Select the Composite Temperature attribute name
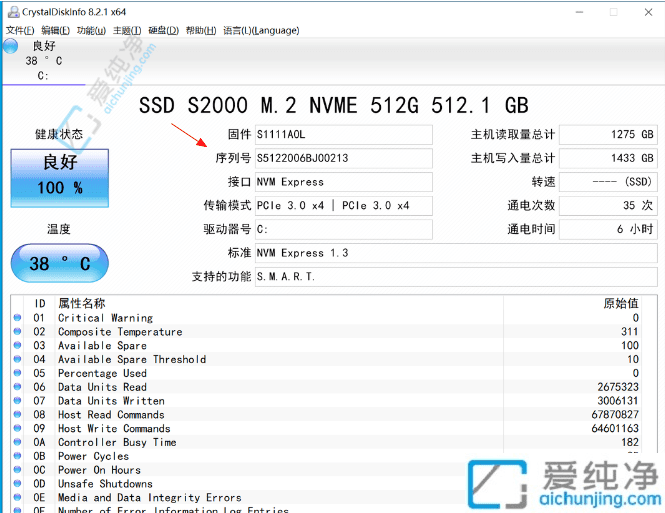665x513 pixels. 120,332
